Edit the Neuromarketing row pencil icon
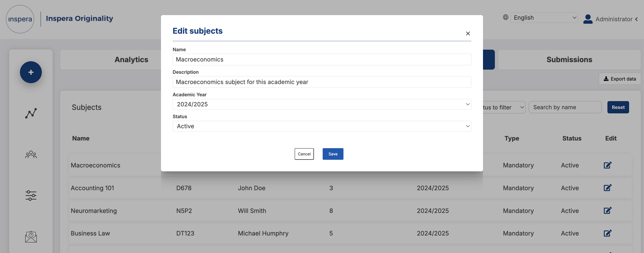644x253 pixels. pyautogui.click(x=607, y=211)
